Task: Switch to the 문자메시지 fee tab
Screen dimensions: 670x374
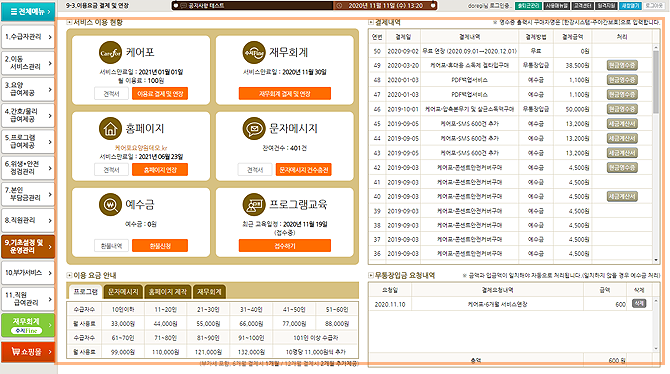Action: coord(123,292)
